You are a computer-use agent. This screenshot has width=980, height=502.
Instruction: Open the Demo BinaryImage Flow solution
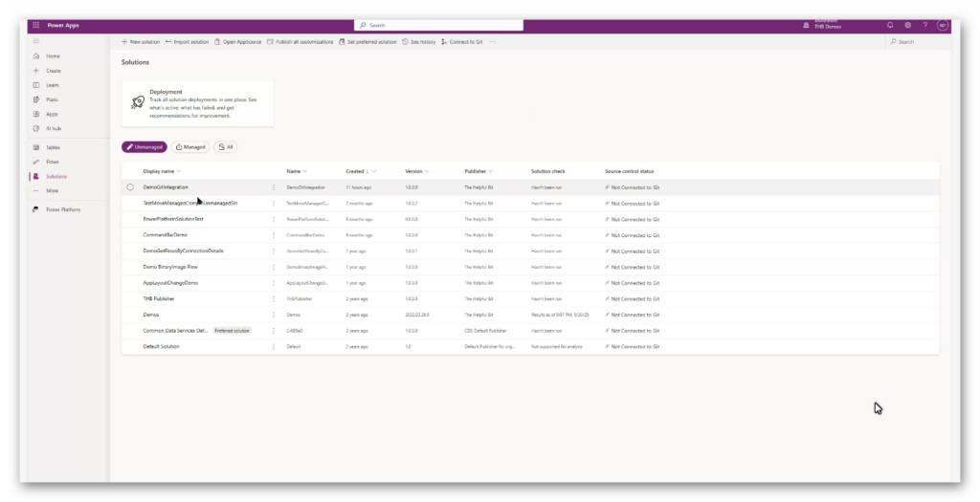[170, 267]
